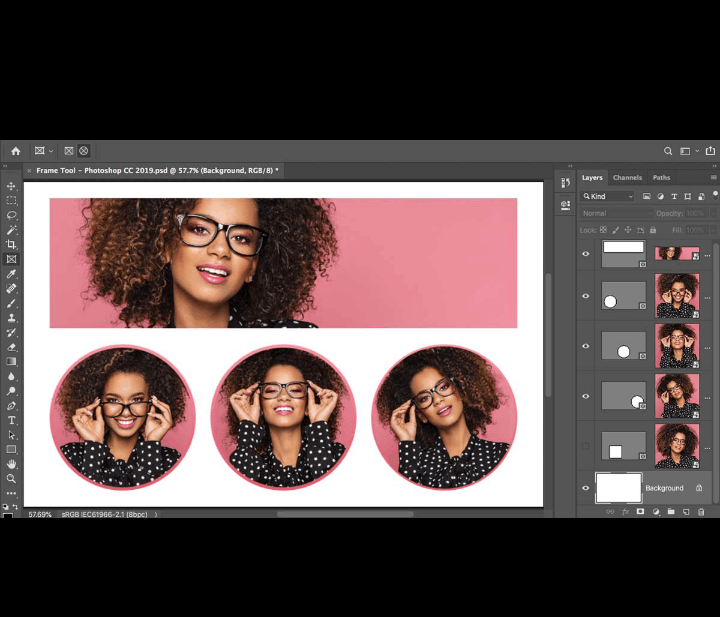The height and width of the screenshot is (617, 720).
Task: Switch to the Channels tab
Action: [x=627, y=178]
